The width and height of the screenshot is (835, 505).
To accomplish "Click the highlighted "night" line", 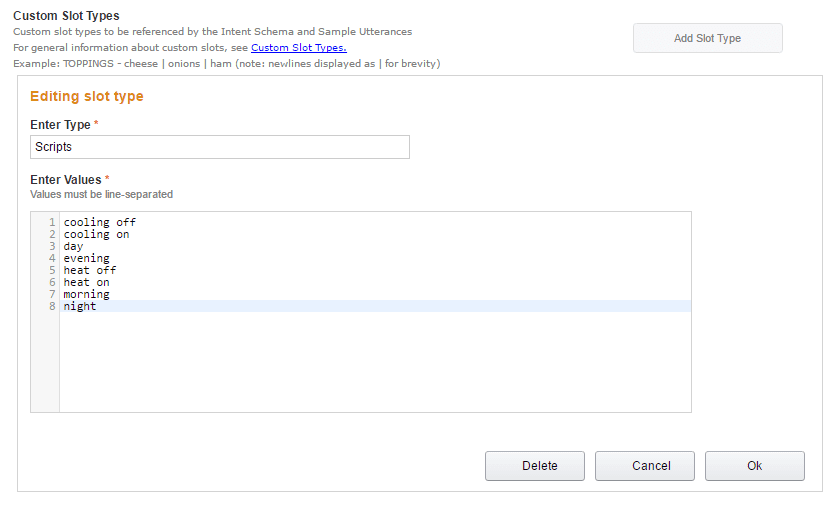I will pos(80,306).
